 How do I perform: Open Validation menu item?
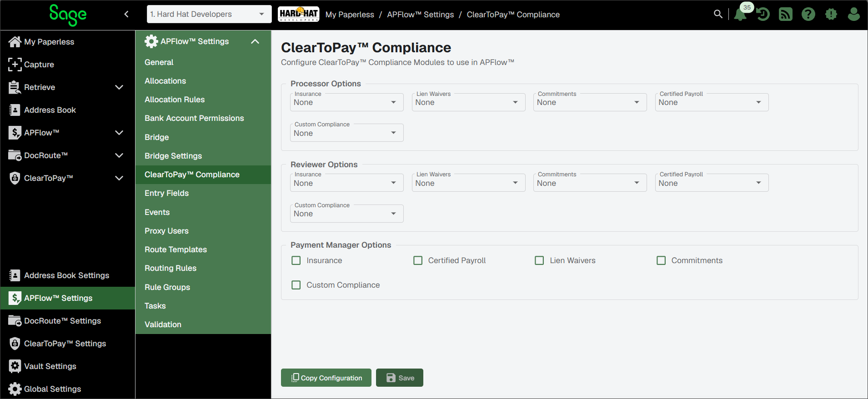203,324
